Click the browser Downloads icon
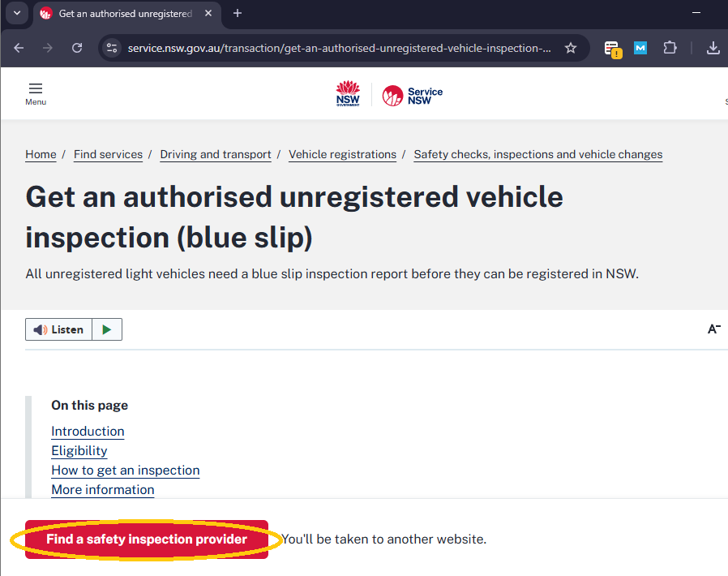 click(x=713, y=48)
